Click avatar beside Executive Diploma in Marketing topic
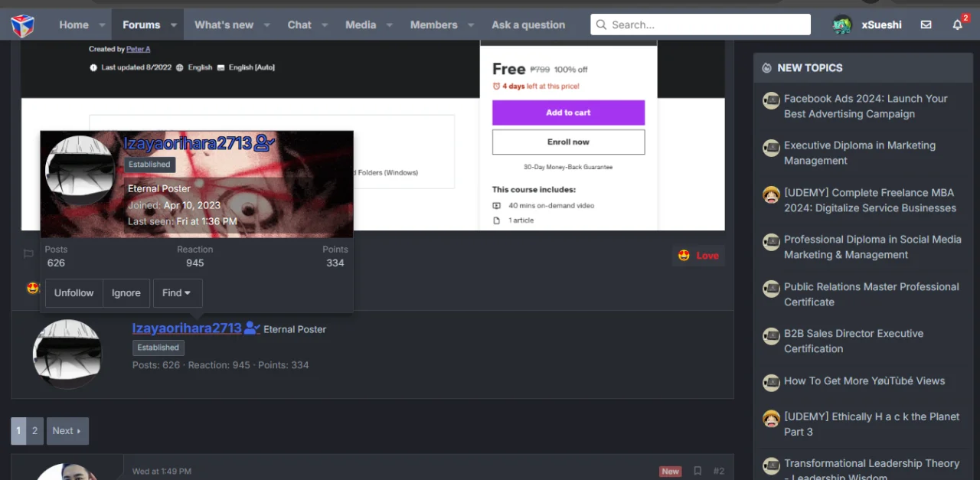The width and height of the screenshot is (980, 480). 771,148
